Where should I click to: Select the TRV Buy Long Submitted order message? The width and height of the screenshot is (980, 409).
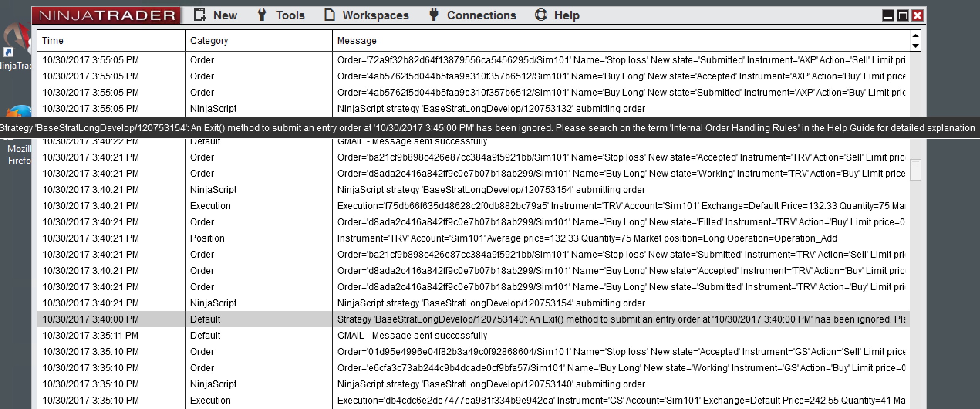621,287
